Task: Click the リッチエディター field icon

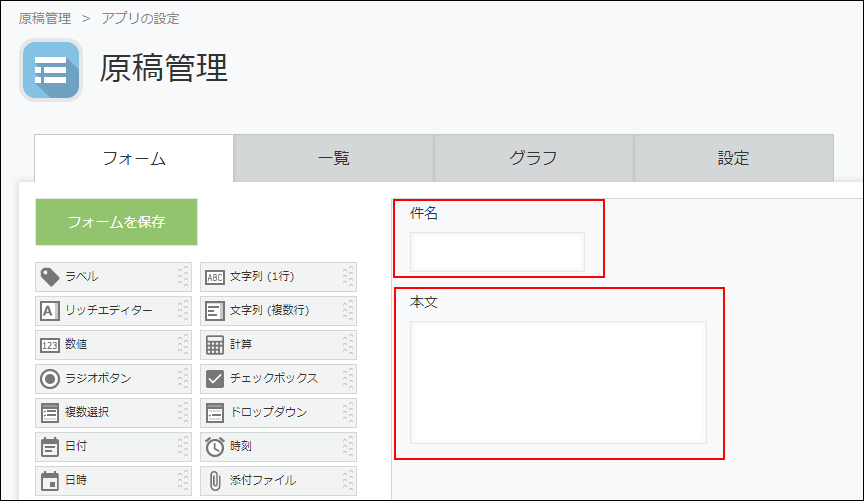Action: coord(49,311)
